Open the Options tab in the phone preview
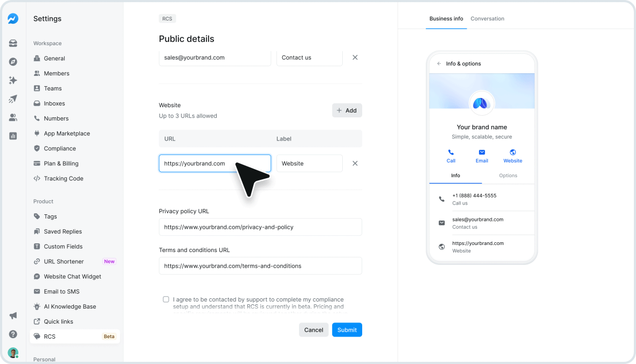Screen dimensions: 636x364 pos(508,175)
